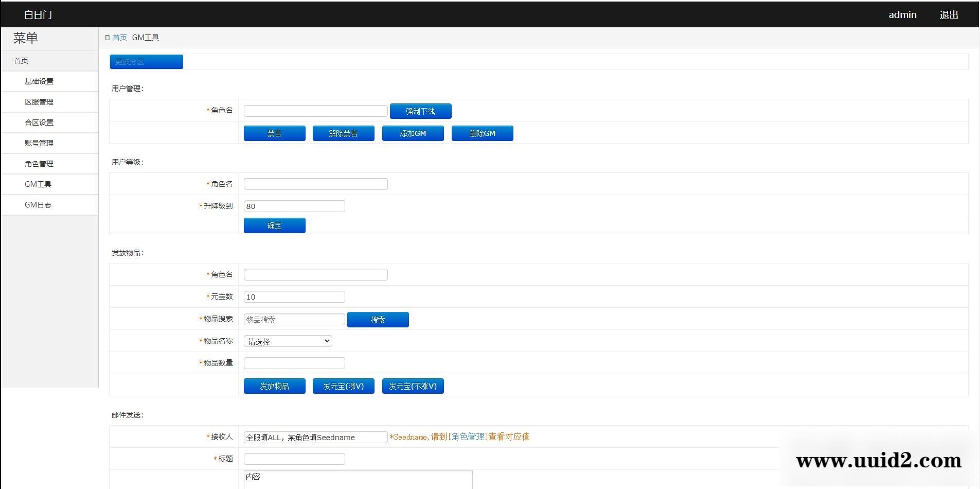The image size is (980, 489).
Task: Click 首页 in the breadcrumb
Action: coord(120,37)
